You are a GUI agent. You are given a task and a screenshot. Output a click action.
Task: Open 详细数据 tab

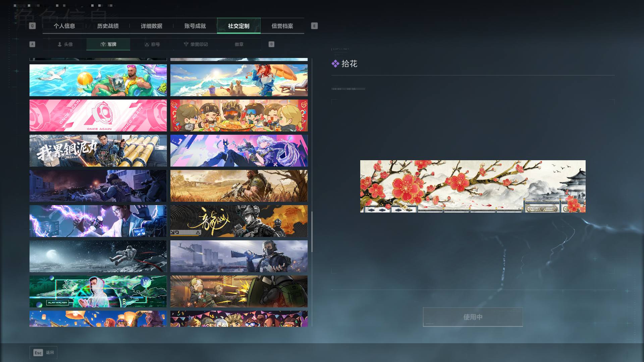pyautogui.click(x=152, y=26)
